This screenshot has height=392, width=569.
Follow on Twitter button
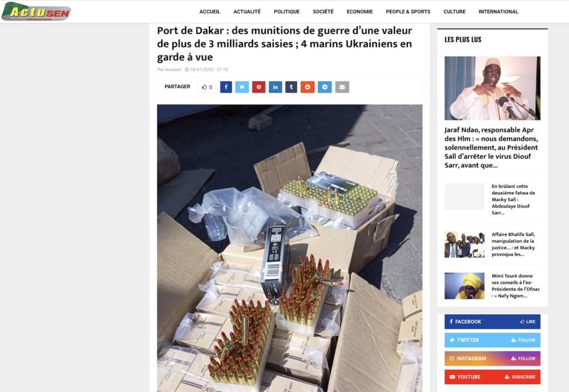click(x=492, y=340)
